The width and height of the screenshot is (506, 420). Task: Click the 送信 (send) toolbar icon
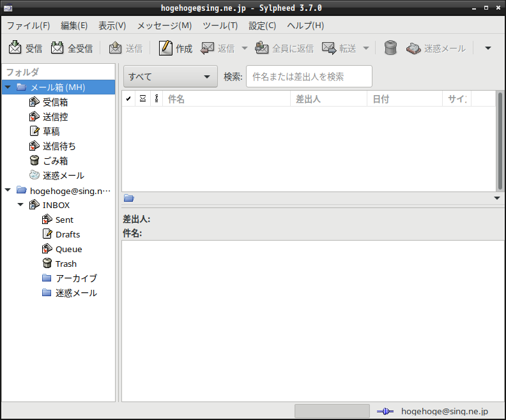[x=115, y=48]
